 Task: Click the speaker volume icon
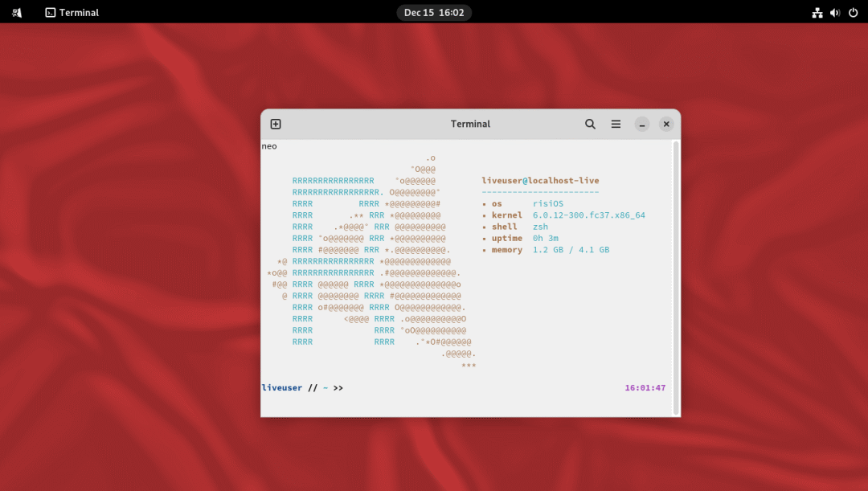[x=836, y=12]
